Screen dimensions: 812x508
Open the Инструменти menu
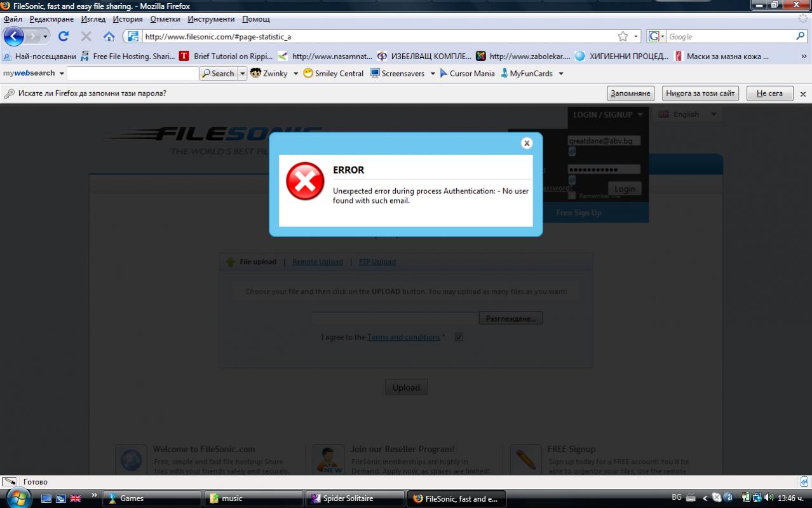click(211, 19)
